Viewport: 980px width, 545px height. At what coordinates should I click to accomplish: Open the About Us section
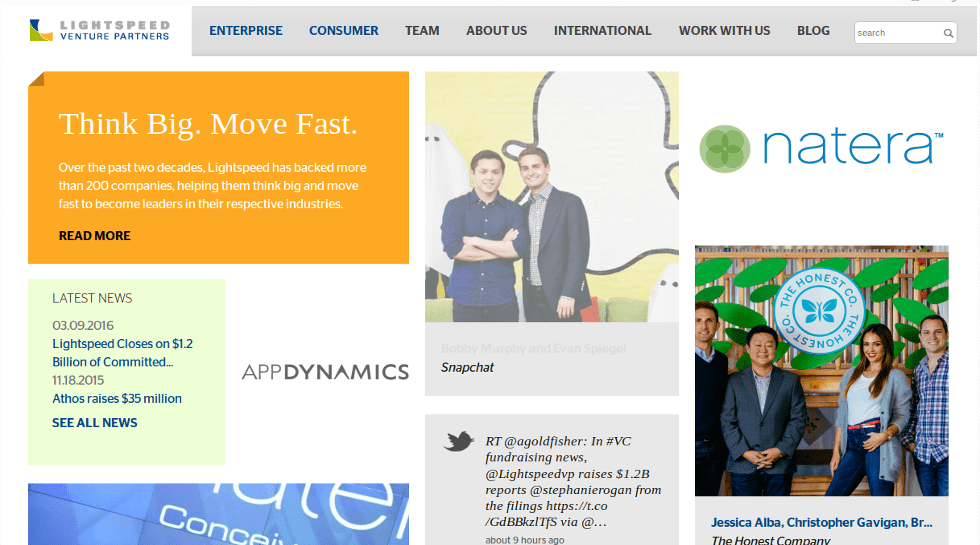click(496, 31)
